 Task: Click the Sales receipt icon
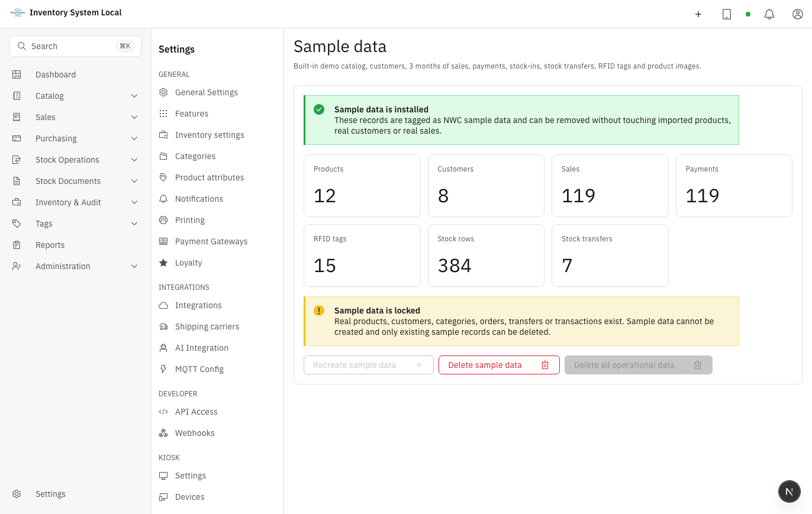tap(17, 117)
